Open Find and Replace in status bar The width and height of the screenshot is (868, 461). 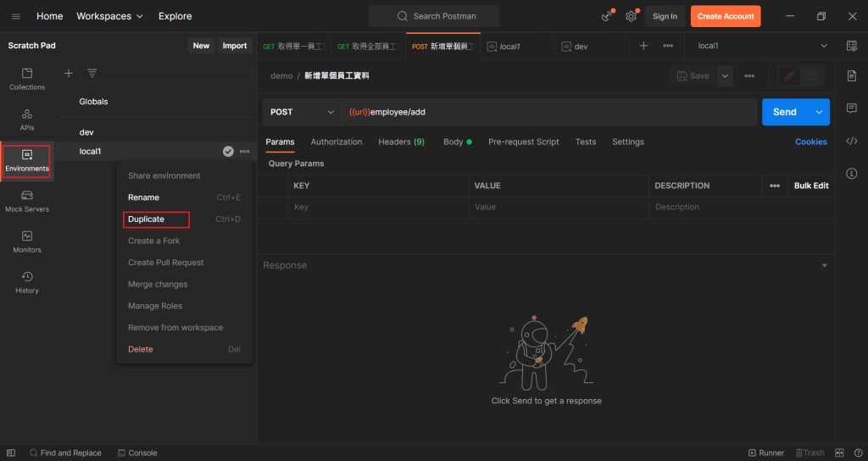[65, 453]
